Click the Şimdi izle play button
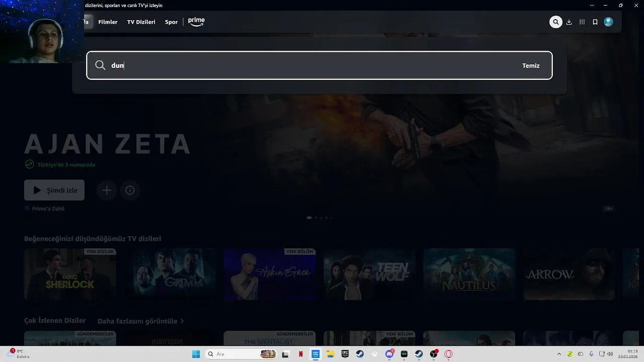The width and height of the screenshot is (644, 362). [x=54, y=190]
